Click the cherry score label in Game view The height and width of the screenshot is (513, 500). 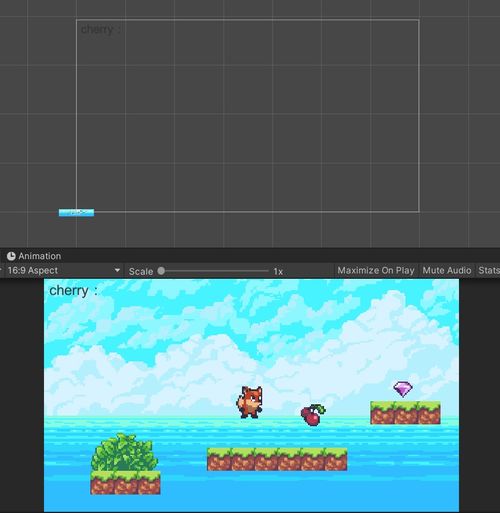(73, 291)
